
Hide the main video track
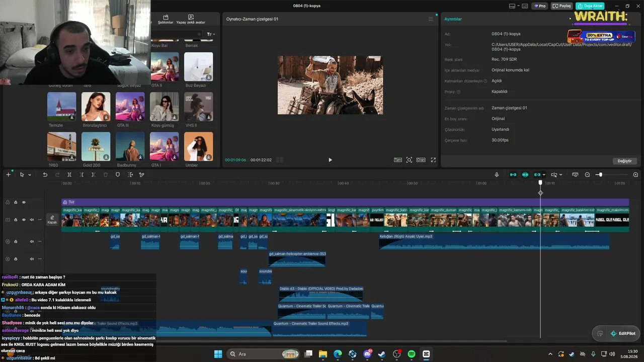click(x=24, y=220)
